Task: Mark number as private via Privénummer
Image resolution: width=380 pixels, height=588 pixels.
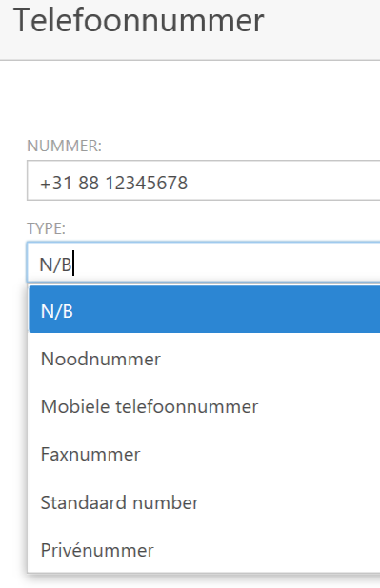Action: click(x=205, y=550)
